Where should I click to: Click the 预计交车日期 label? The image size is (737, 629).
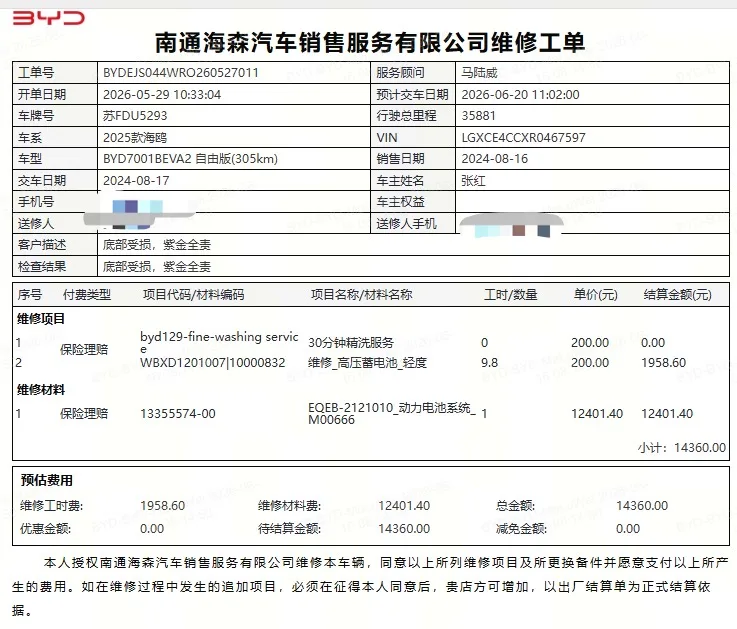pos(412,94)
